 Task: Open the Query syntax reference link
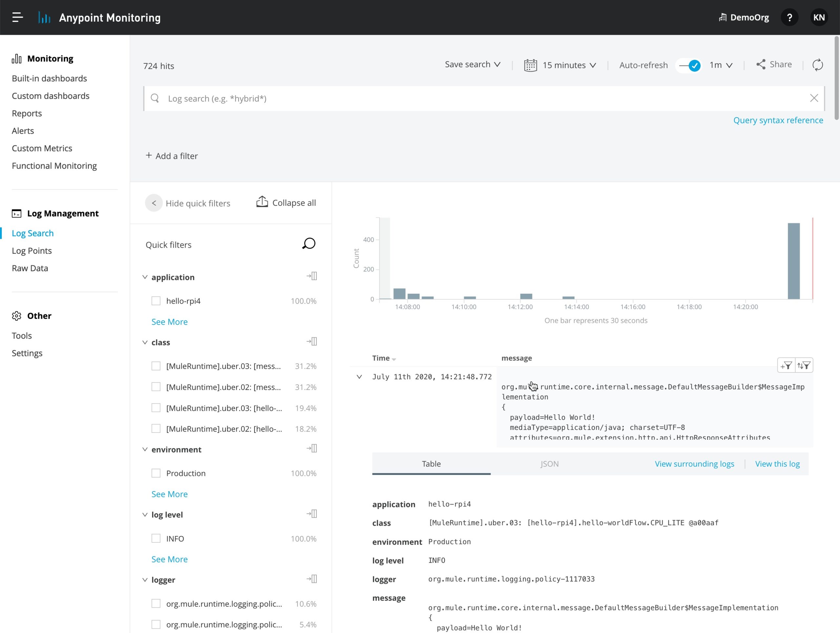tap(778, 120)
